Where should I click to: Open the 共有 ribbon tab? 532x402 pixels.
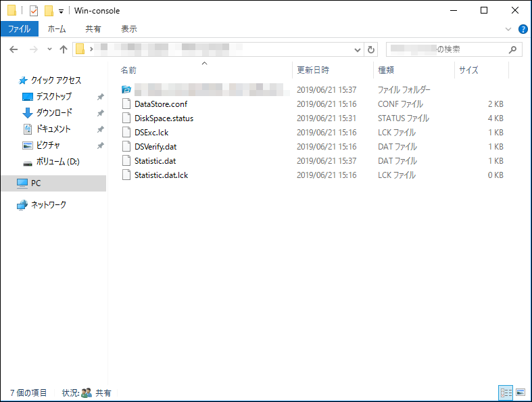pos(93,29)
